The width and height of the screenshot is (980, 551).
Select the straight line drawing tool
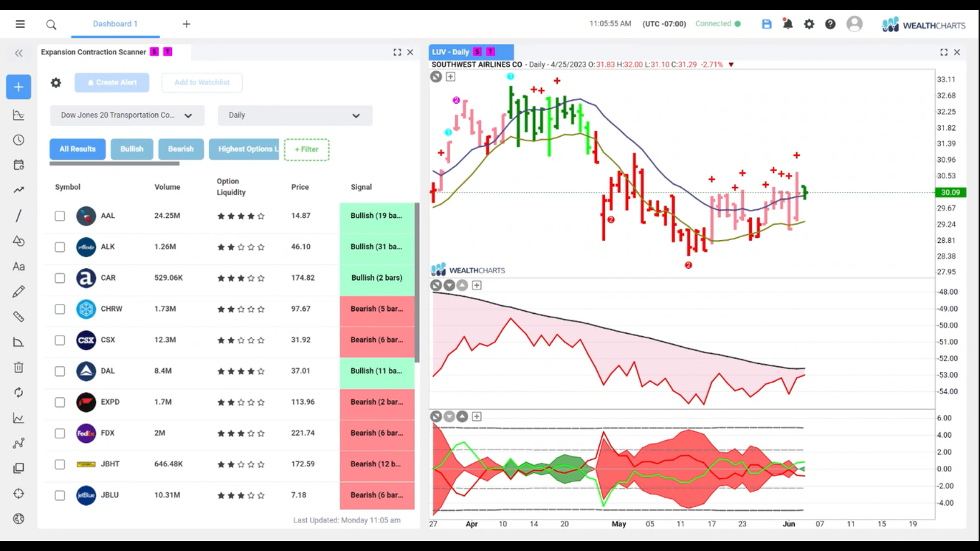(x=18, y=215)
